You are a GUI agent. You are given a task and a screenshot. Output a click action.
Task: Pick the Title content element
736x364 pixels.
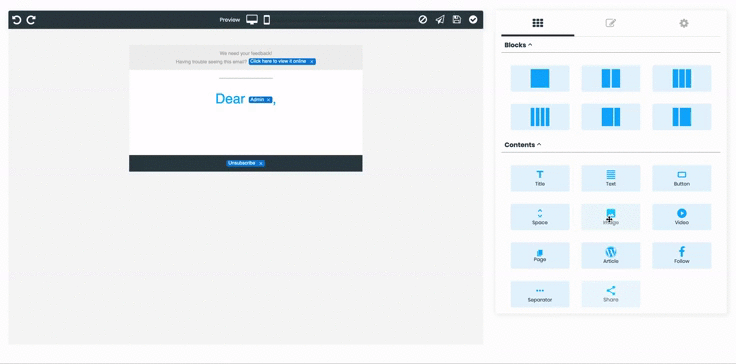click(x=540, y=178)
